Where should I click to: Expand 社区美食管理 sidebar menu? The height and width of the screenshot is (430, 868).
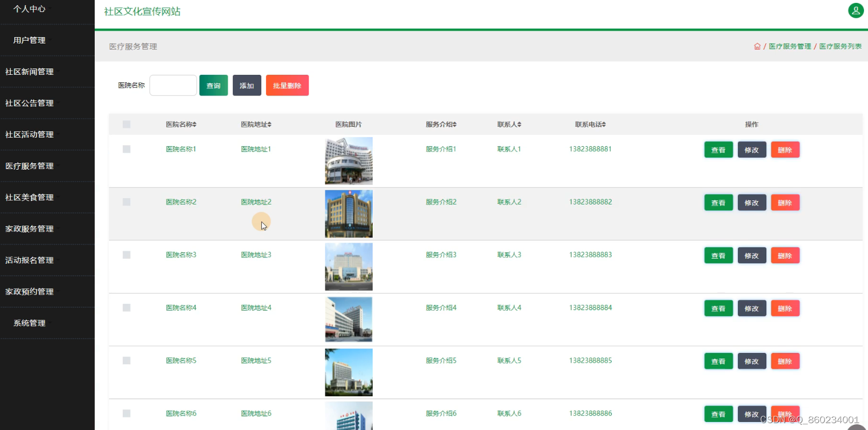point(47,198)
